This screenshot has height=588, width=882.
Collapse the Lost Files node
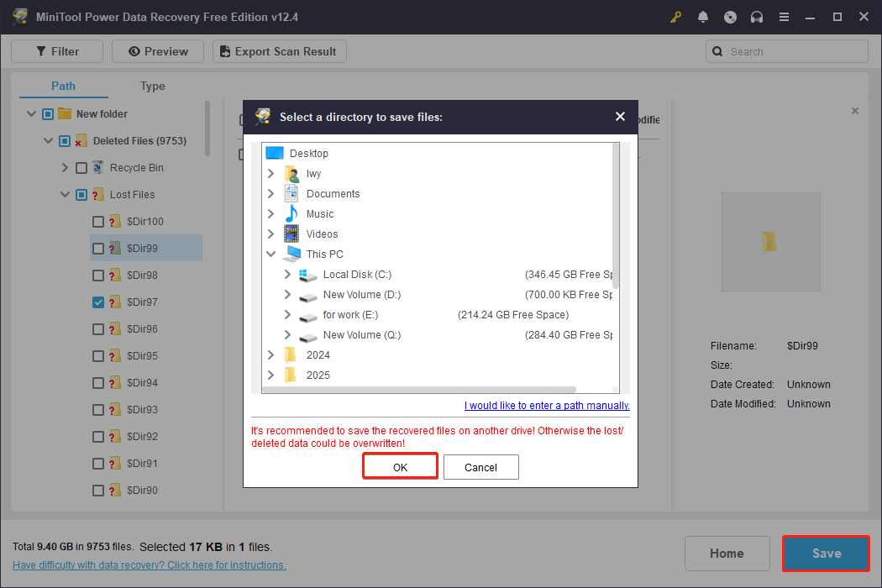65,195
